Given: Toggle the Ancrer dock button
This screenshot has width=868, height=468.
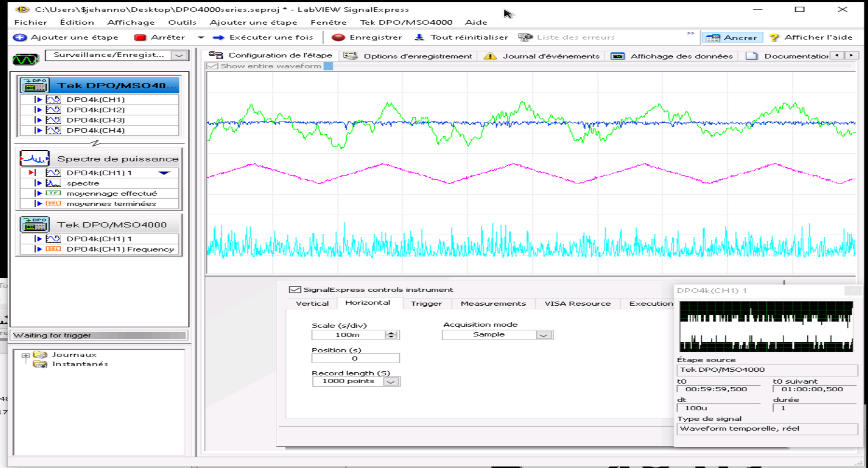Looking at the screenshot, I should pos(732,37).
